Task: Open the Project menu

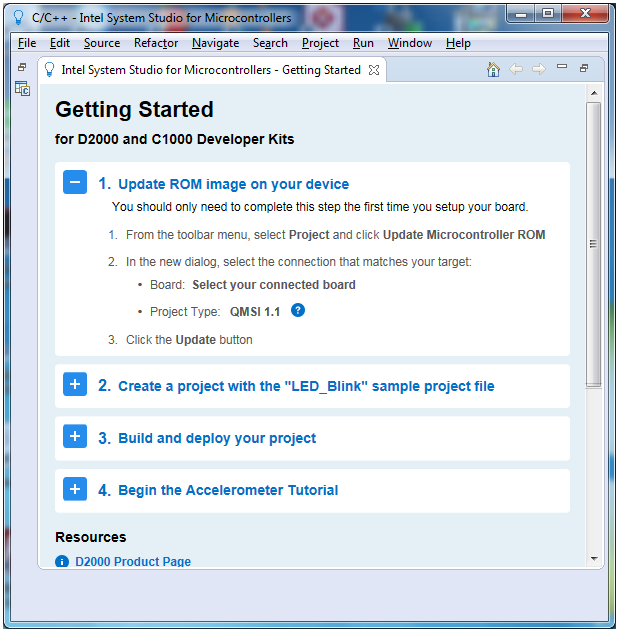Action: tap(320, 43)
